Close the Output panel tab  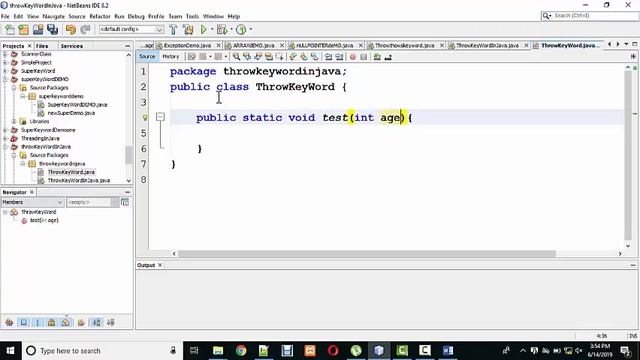coord(160,265)
